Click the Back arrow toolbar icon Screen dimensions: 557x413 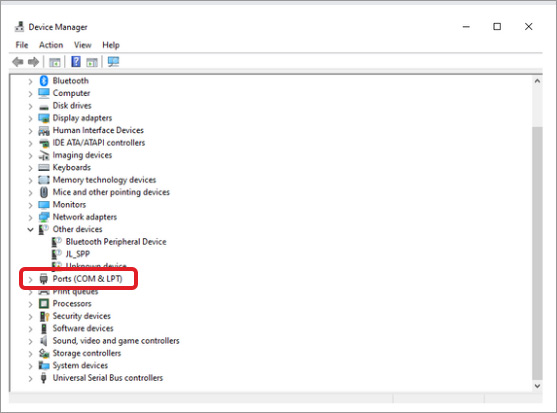click(18, 62)
